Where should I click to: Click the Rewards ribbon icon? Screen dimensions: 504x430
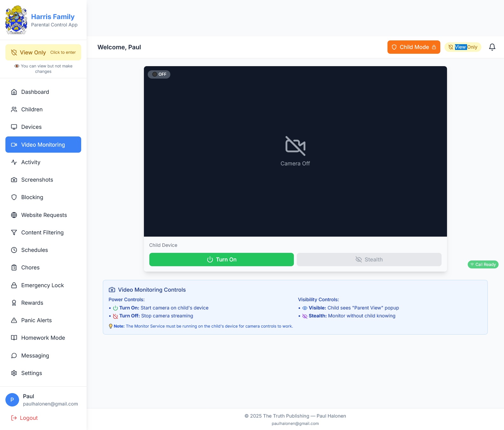coord(14,303)
